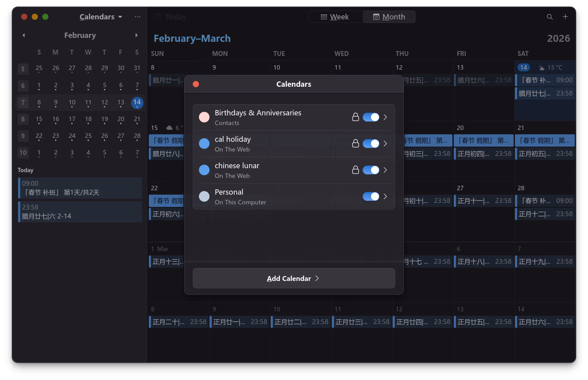Turn off the chinese lunar calendar
This screenshot has width=588, height=380.
[x=371, y=170]
